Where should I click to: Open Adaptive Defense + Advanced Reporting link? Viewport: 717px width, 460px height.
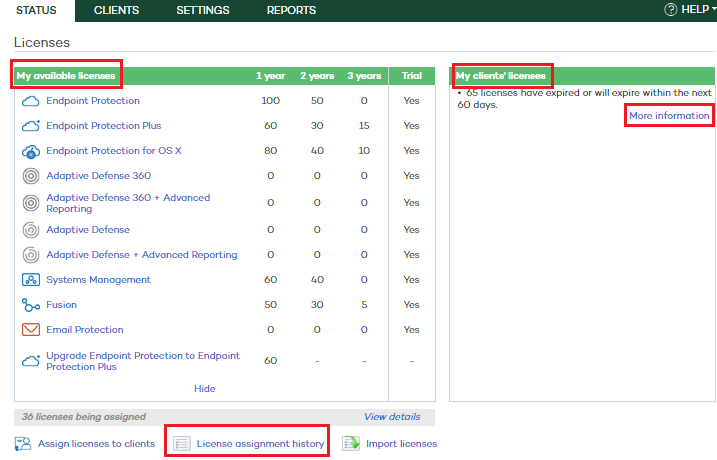[142, 255]
